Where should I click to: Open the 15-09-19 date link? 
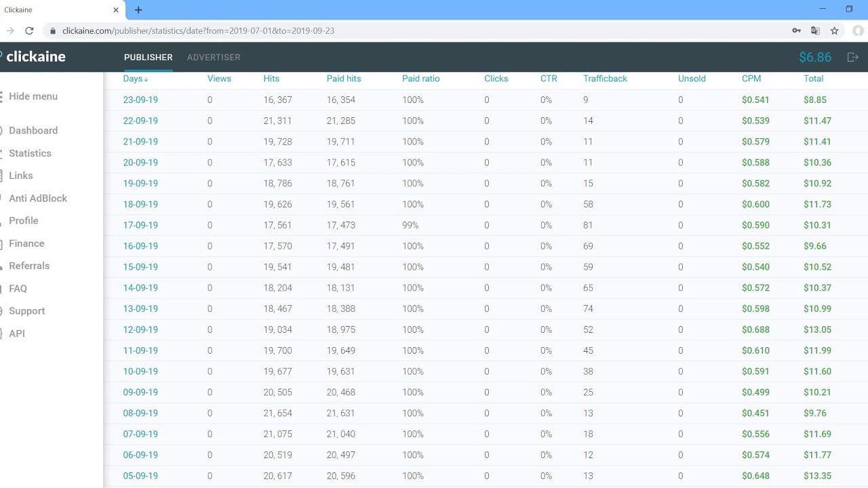coord(140,267)
